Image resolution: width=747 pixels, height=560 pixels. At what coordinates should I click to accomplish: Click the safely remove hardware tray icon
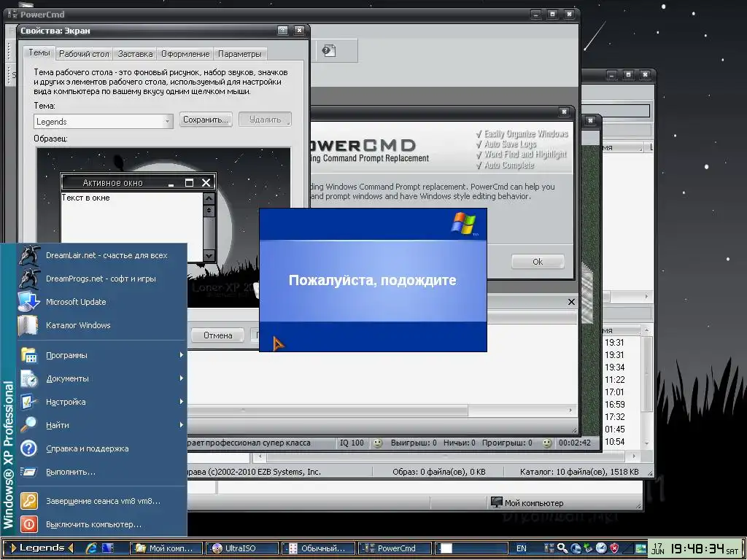pos(589,548)
